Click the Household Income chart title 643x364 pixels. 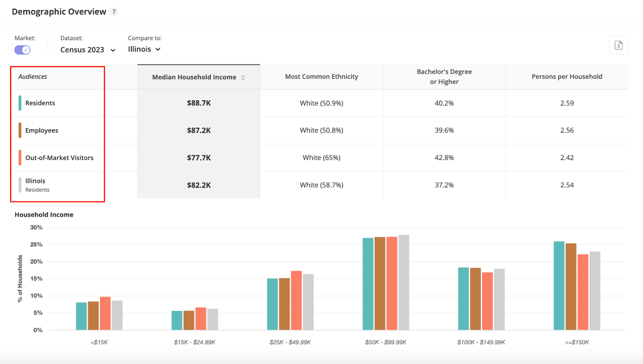(x=44, y=215)
